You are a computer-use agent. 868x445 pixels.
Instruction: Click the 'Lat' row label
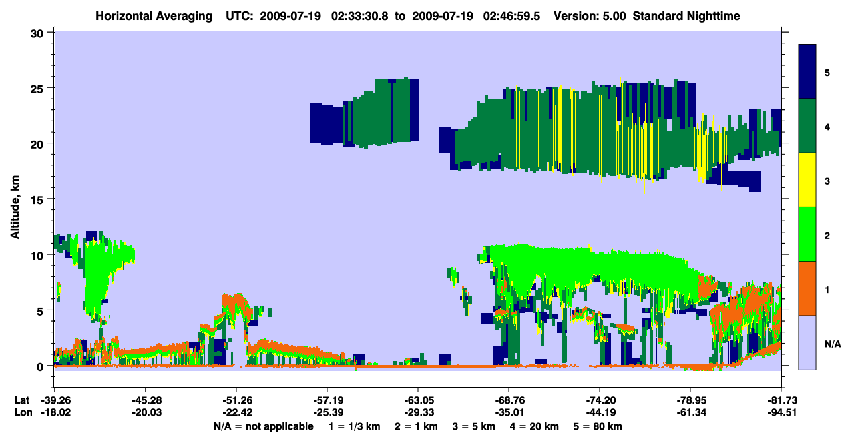coord(22,400)
